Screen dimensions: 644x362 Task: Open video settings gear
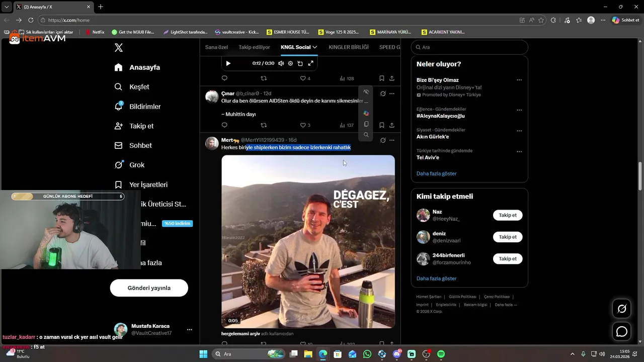pos(290,63)
